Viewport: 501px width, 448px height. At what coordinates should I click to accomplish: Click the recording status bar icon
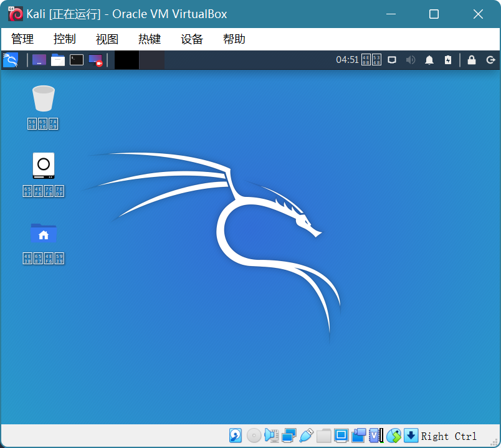coord(359,436)
